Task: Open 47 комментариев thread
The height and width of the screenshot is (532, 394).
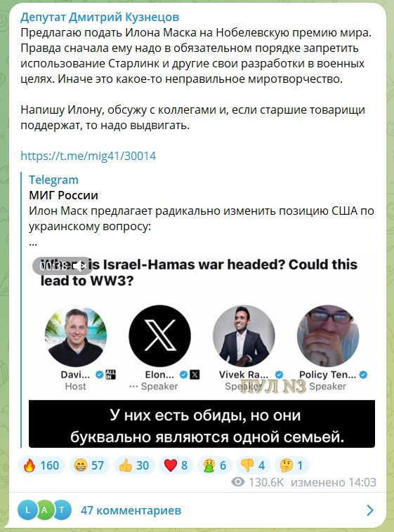Action: pos(131,510)
